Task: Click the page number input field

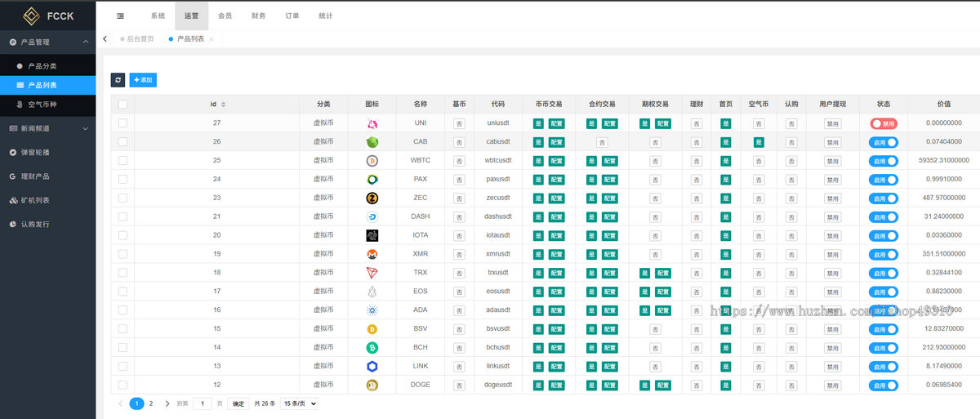Action: [x=203, y=403]
